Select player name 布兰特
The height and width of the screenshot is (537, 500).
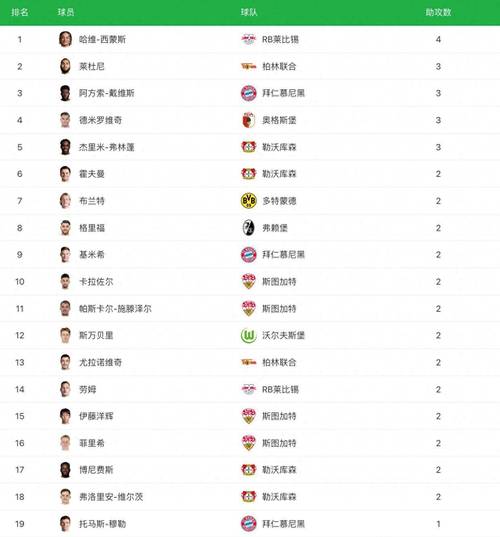[92, 201]
